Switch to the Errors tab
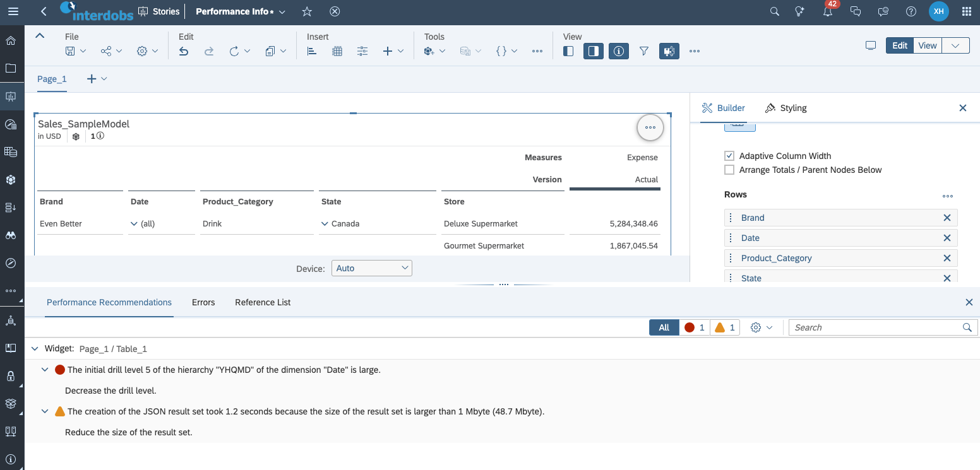The height and width of the screenshot is (470, 980). [x=203, y=302]
